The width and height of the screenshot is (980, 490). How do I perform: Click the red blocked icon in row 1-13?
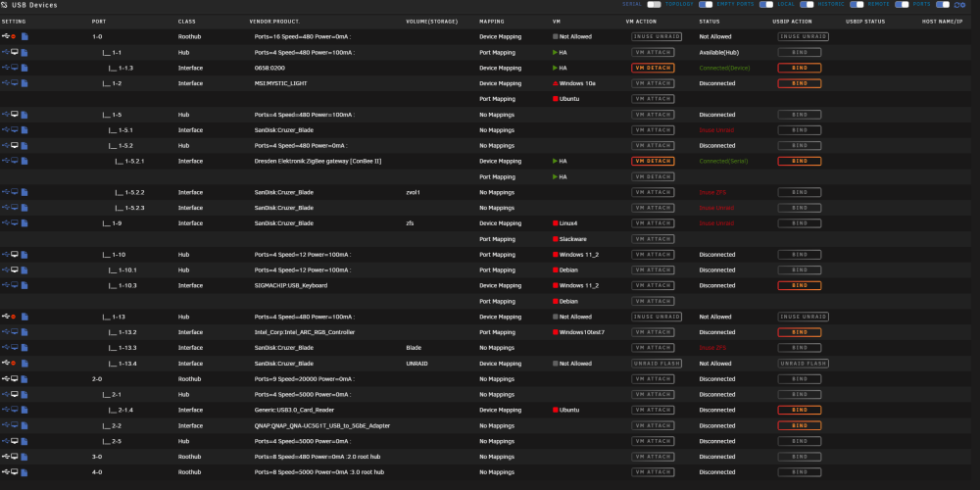click(x=13, y=317)
